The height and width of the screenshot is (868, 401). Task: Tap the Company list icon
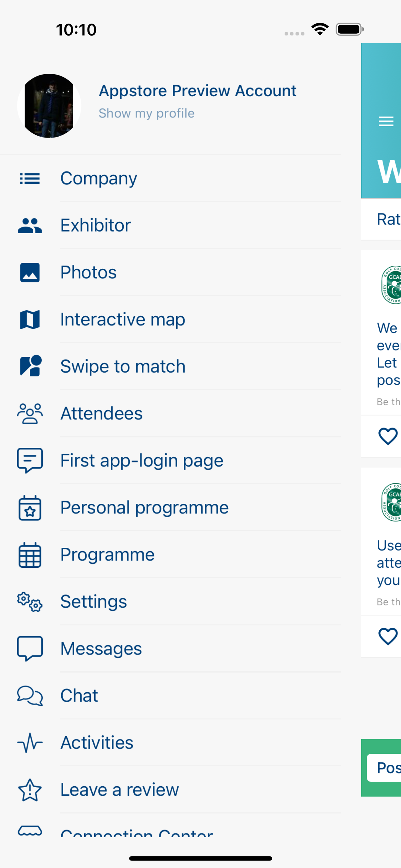[x=30, y=179]
